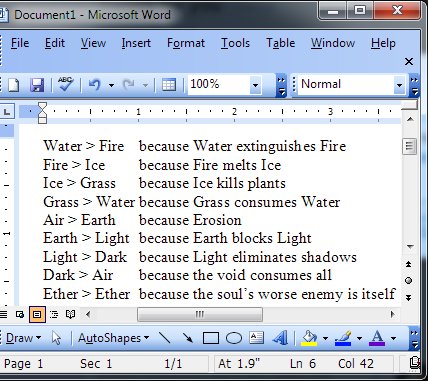Switch to Reading Layout view

click(70, 314)
